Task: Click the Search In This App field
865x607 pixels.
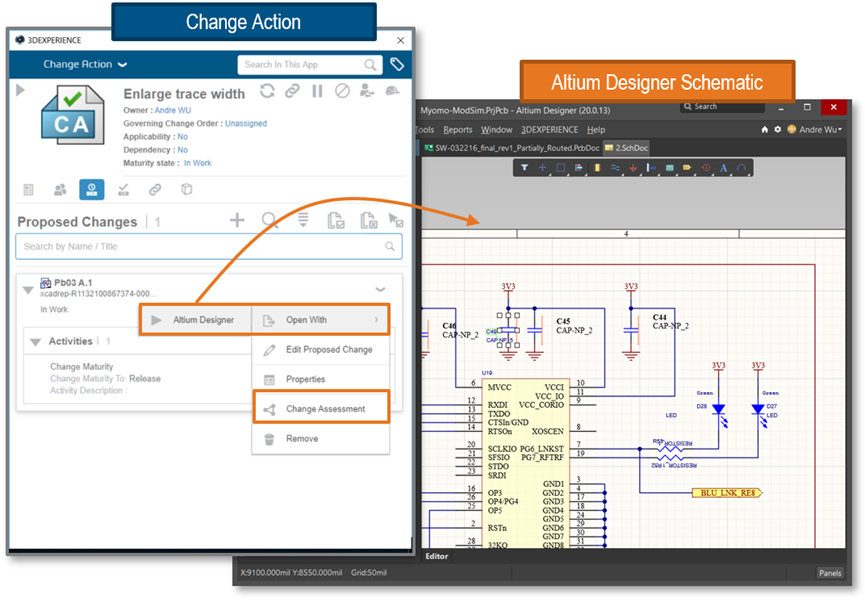Action: (x=309, y=65)
